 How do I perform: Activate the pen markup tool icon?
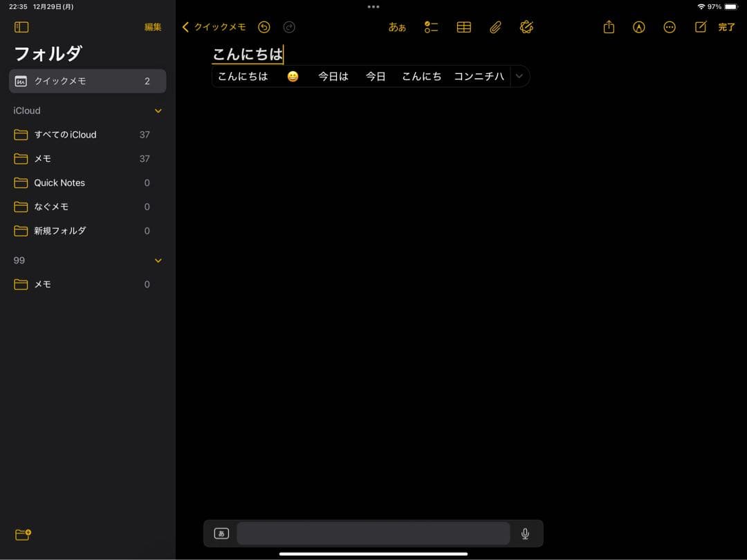tap(639, 27)
